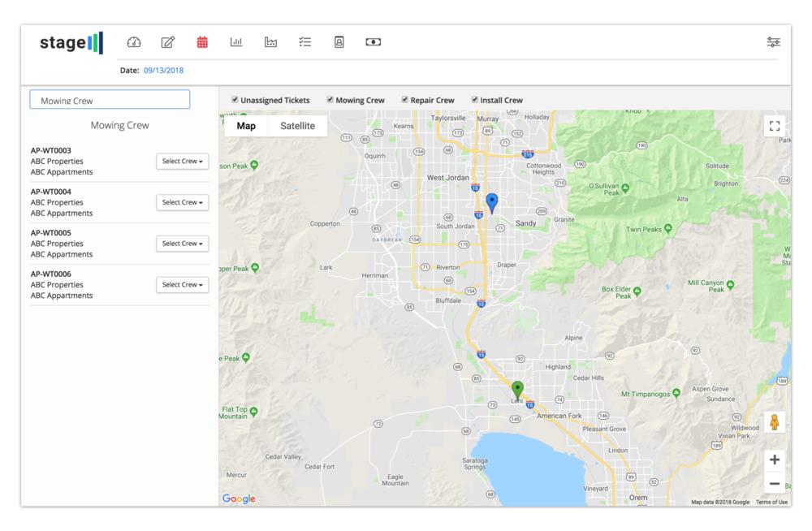Open Terms of Use link
The width and height of the screenshot is (812, 531).
click(x=771, y=502)
